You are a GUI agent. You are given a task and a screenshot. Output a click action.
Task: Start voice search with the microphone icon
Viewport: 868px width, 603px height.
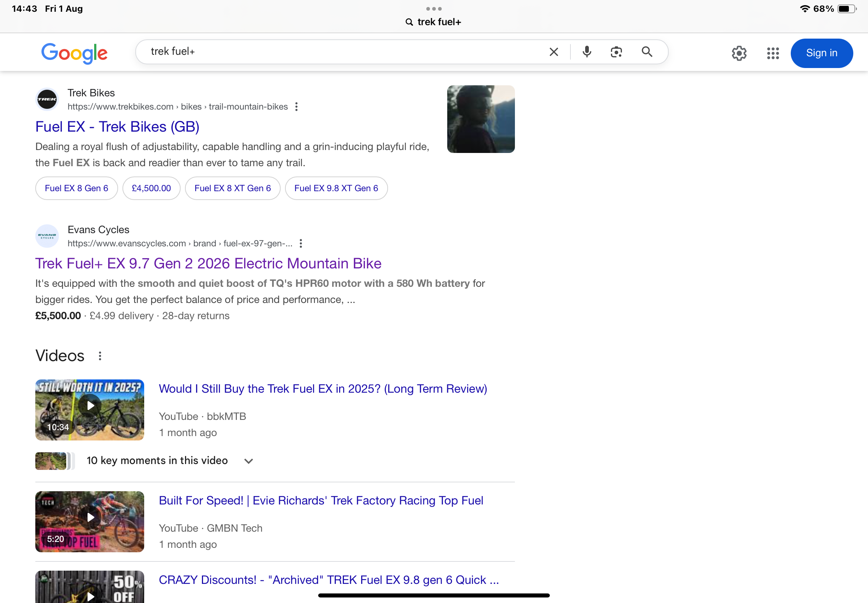pos(587,52)
